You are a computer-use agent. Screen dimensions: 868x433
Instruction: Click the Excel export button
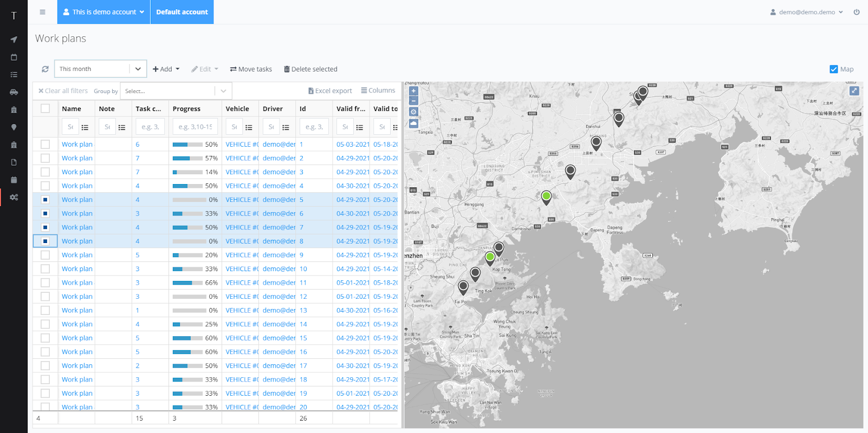click(x=330, y=91)
